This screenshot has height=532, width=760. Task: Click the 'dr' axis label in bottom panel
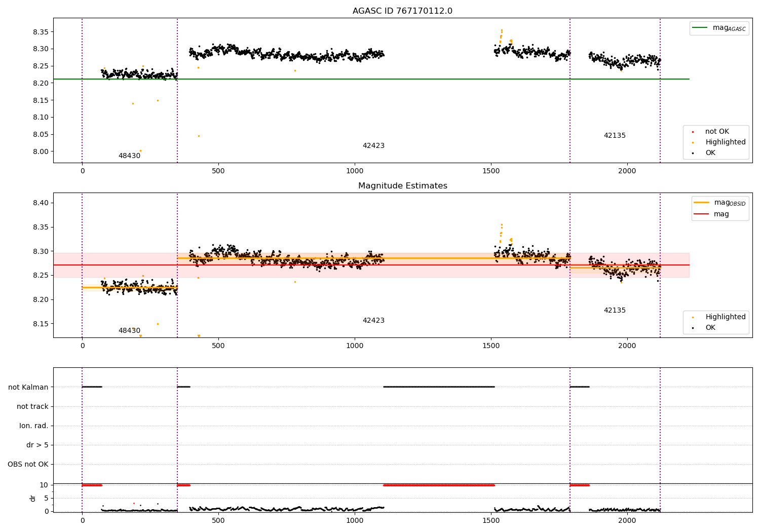[33, 498]
